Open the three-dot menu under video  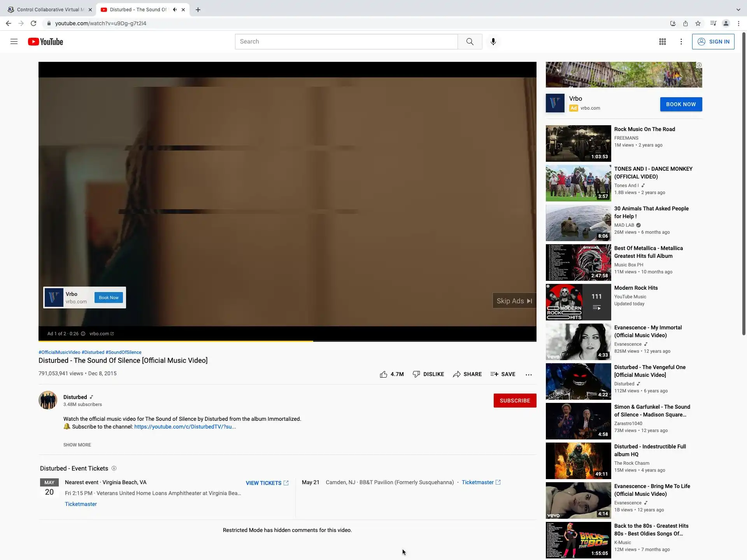point(528,374)
